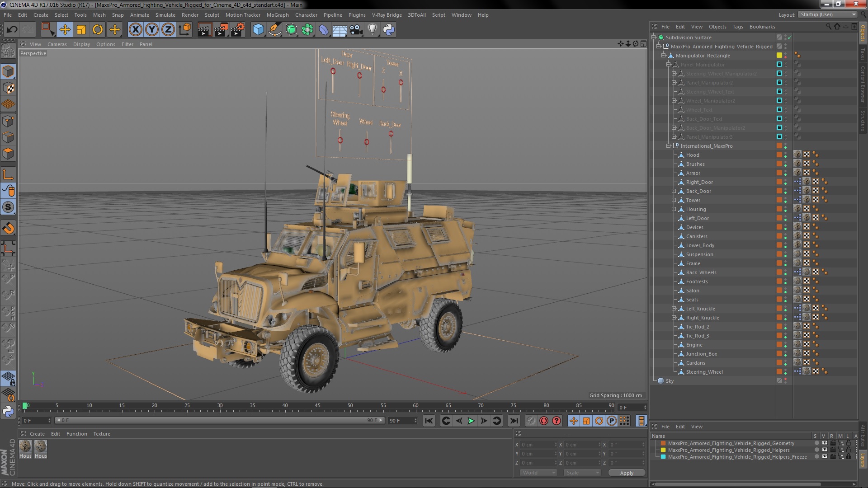Switch to Model mode in left palette
This screenshot has height=488, width=868.
coord(8,71)
